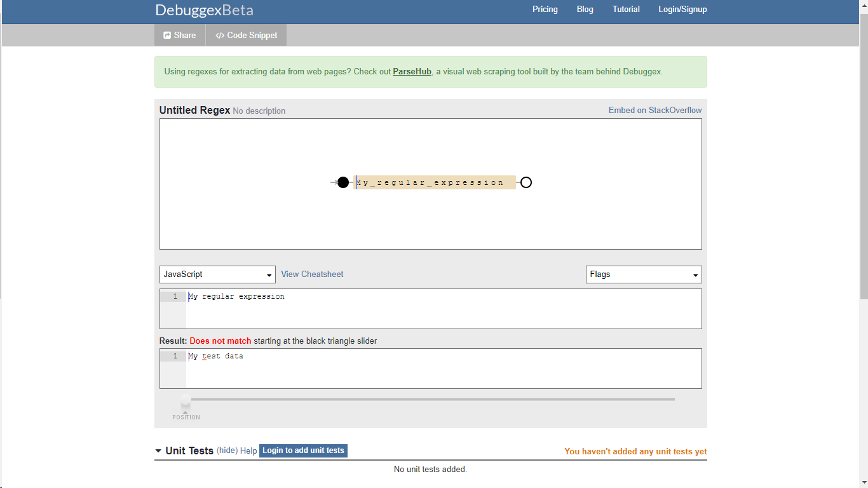This screenshot has height=488, width=868.
Task: Click inside the regex input field
Action: pyautogui.click(x=381, y=305)
